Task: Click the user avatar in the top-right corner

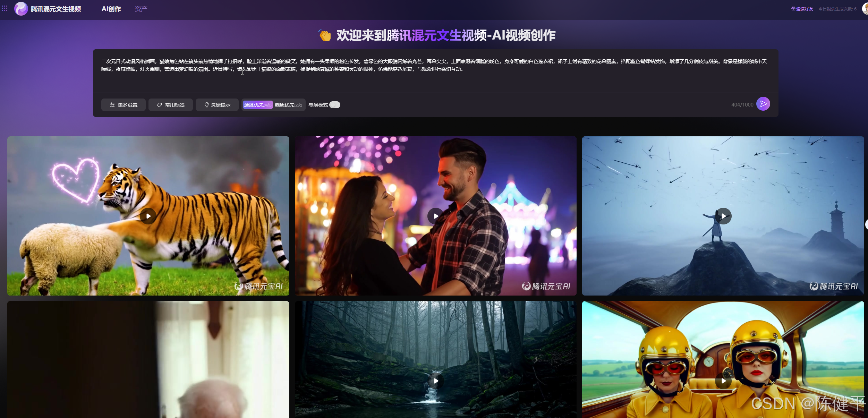Action: coord(865,9)
